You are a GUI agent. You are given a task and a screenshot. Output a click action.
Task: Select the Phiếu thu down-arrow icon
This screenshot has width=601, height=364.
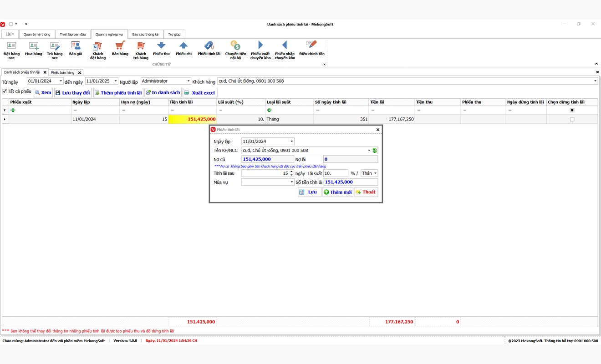pos(161,46)
